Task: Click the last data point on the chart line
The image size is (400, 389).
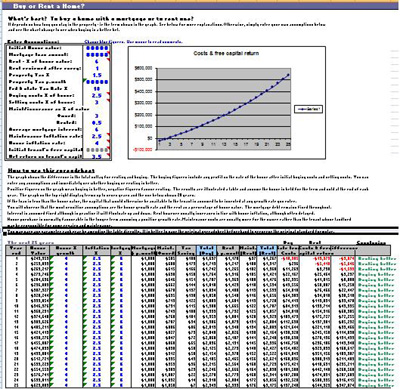Action: pos(288,75)
